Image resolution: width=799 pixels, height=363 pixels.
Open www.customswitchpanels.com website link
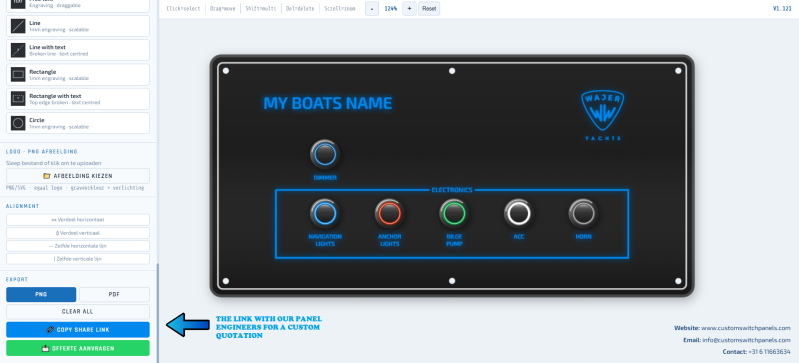pyautogui.click(x=745, y=328)
